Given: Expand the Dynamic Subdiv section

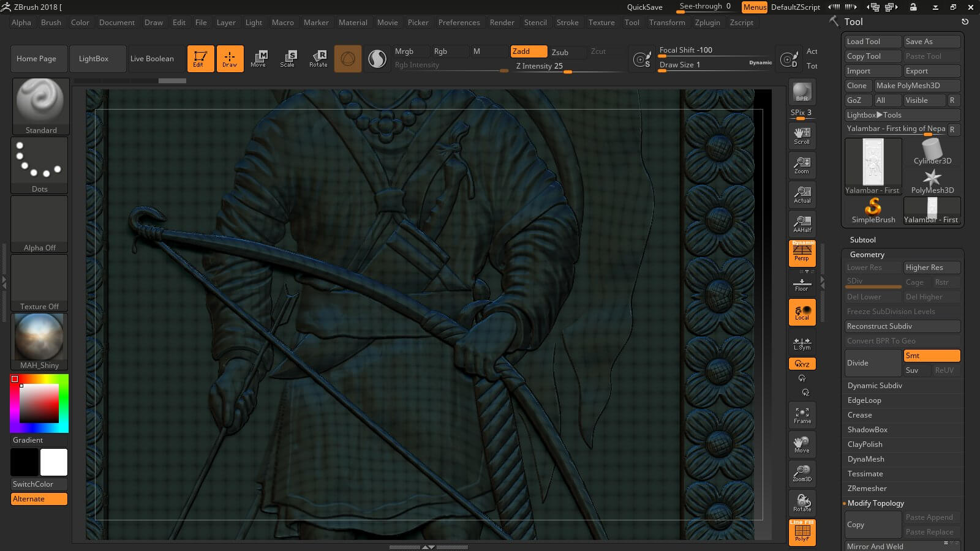Looking at the screenshot, I should pos(875,386).
